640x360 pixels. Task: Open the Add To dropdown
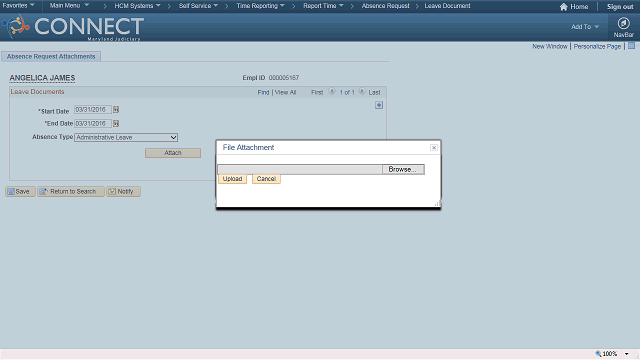585,27
